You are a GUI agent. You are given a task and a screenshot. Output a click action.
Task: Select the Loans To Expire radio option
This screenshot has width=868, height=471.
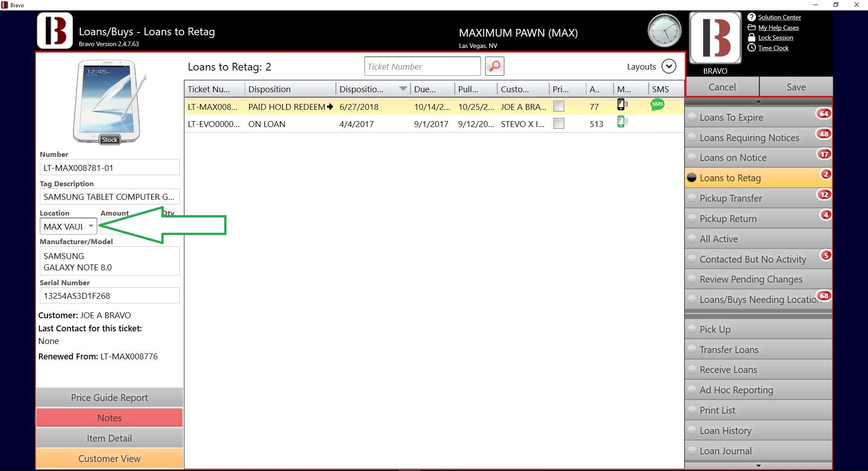click(x=692, y=117)
